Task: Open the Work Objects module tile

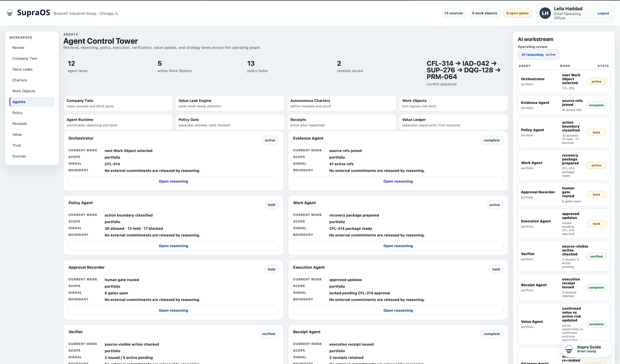Action: click(x=453, y=103)
